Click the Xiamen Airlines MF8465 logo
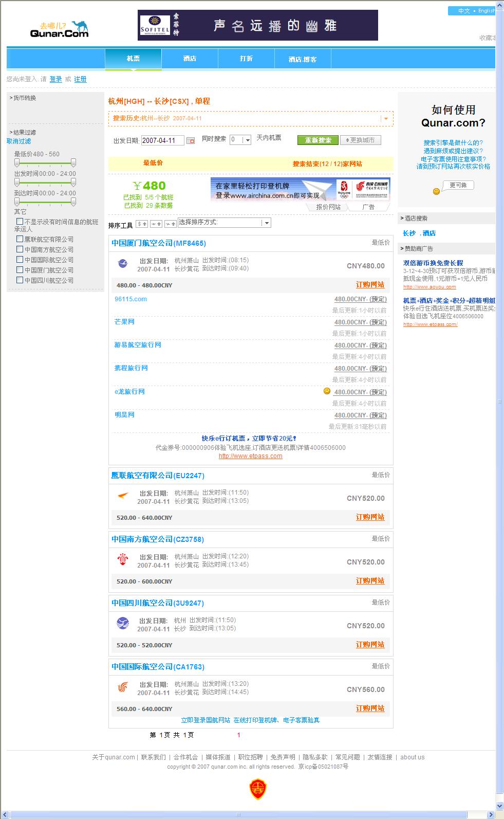504x819 pixels. (x=123, y=264)
